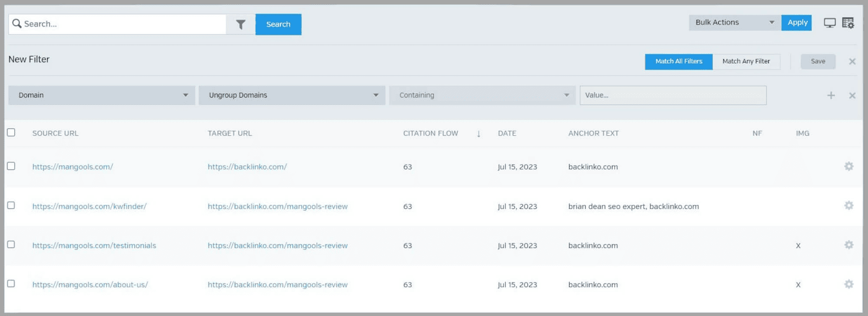
Task: Expand the Ungroup Domains dropdown
Action: click(x=292, y=96)
